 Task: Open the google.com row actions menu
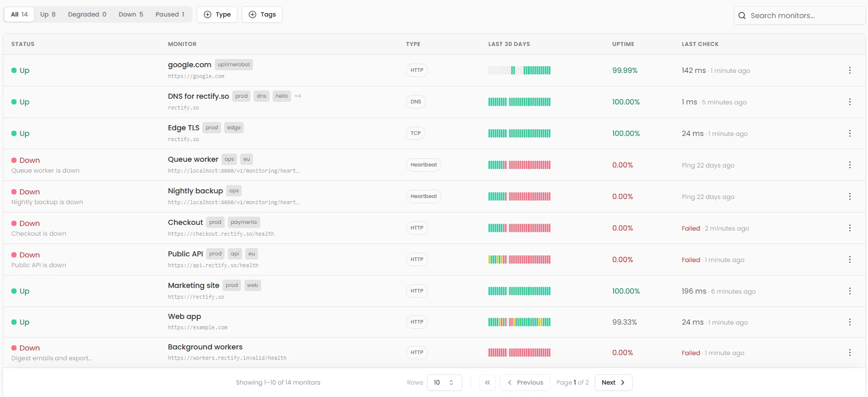tap(849, 70)
